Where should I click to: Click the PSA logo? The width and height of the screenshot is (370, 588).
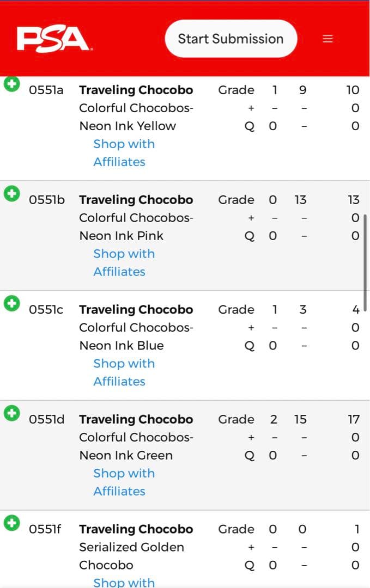click(x=53, y=39)
